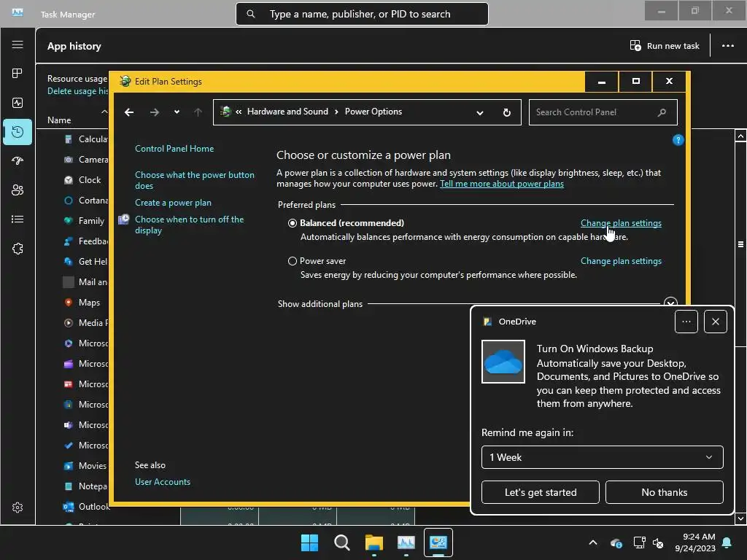Click Let's get started button
This screenshot has height=560, width=747.
541,492
